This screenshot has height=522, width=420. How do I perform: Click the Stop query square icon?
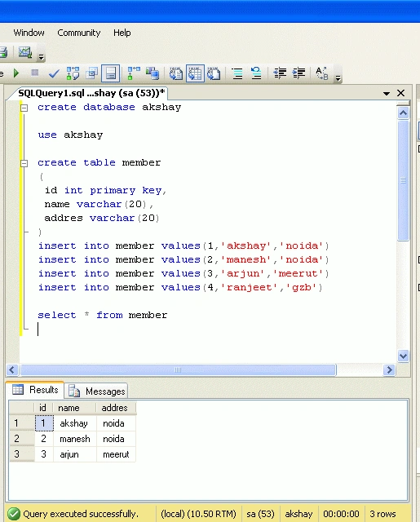pos(34,73)
